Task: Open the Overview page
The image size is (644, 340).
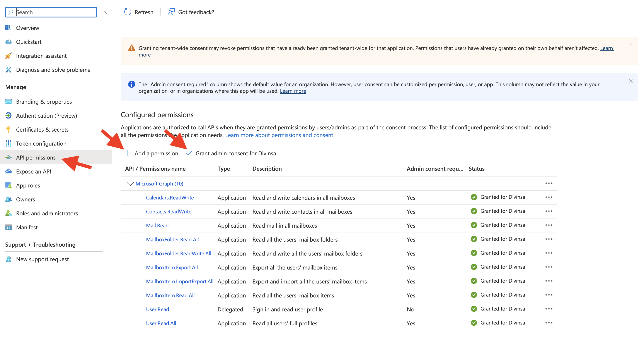Action: point(27,28)
